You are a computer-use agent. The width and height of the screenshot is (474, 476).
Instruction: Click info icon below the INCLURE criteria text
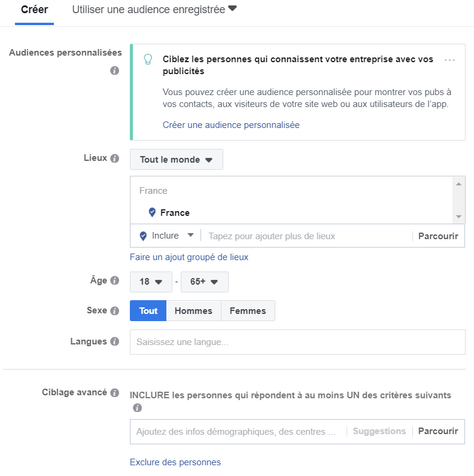point(137,408)
